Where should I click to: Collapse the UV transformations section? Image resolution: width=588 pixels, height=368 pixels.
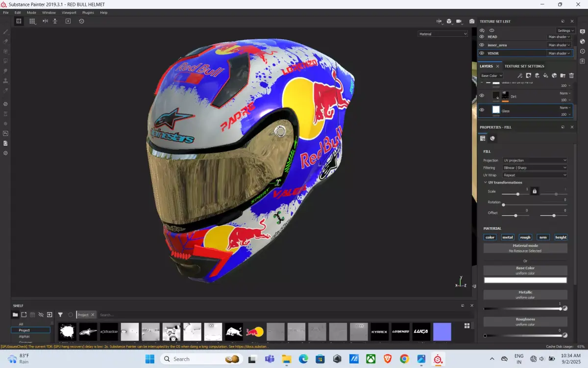tap(486, 183)
